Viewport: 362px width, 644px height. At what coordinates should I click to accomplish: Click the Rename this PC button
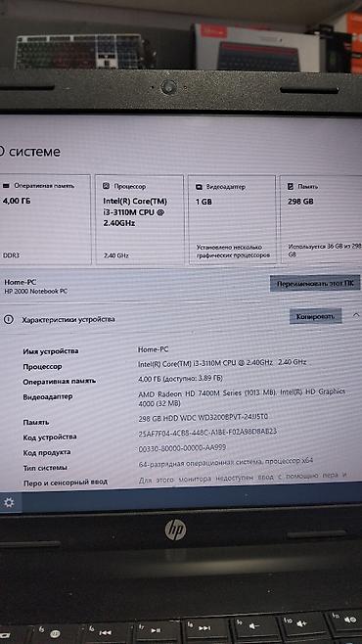tap(315, 284)
